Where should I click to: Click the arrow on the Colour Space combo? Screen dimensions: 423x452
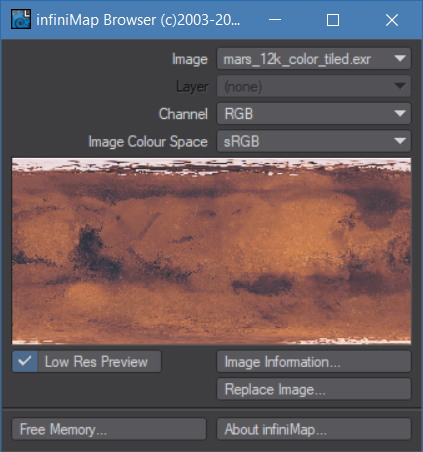coord(400,141)
